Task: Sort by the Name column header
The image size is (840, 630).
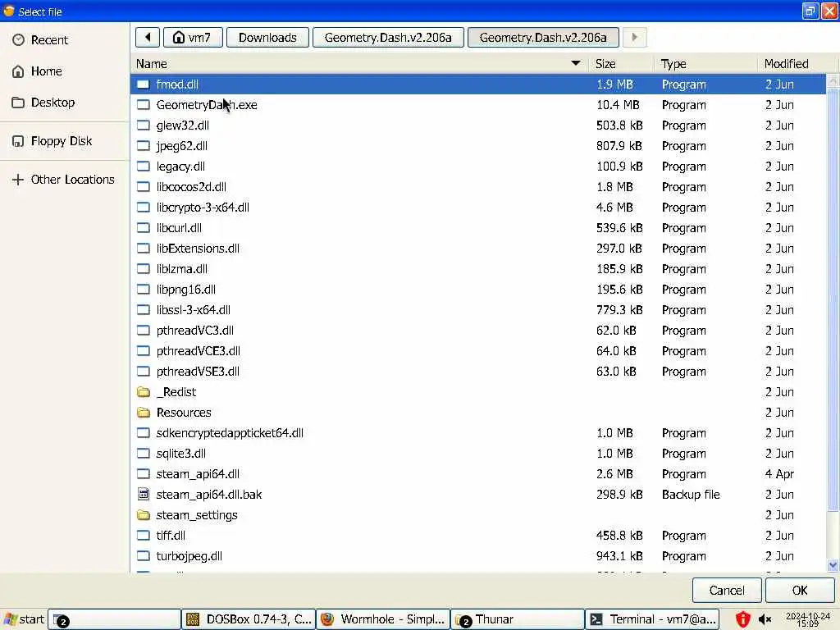Action: 359,64
